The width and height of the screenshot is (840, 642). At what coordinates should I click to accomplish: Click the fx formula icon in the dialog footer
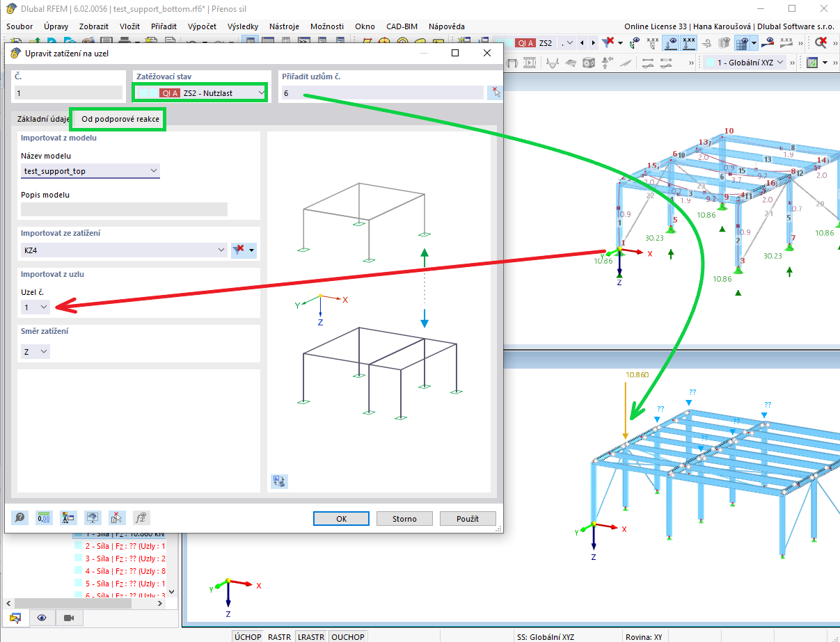coord(141,517)
